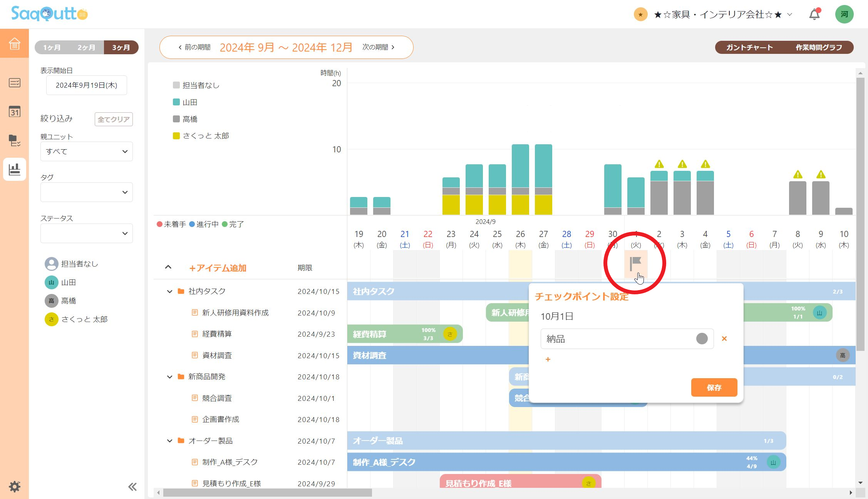Viewport: 868px width, 499px height.
Task: Open the ステータス dropdown
Action: point(86,234)
